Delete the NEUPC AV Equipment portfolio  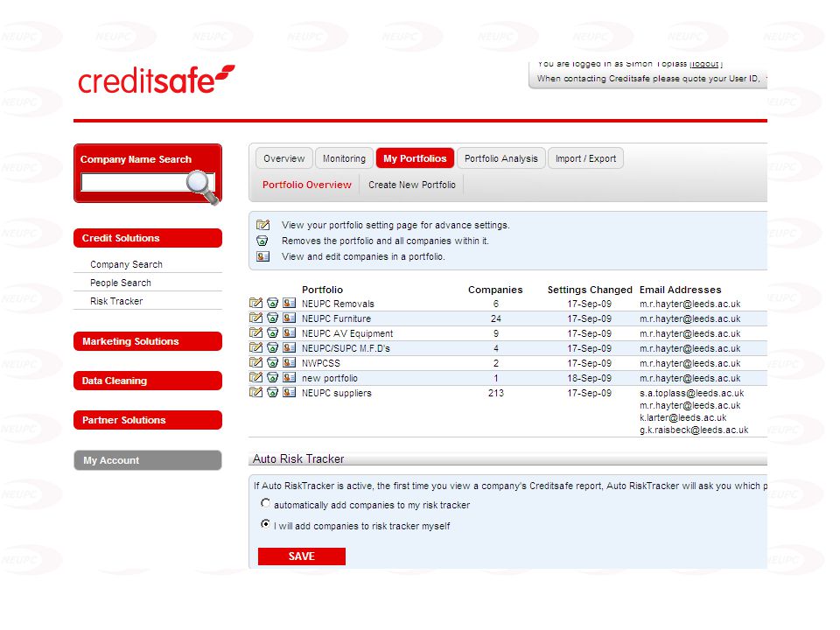tap(273, 333)
